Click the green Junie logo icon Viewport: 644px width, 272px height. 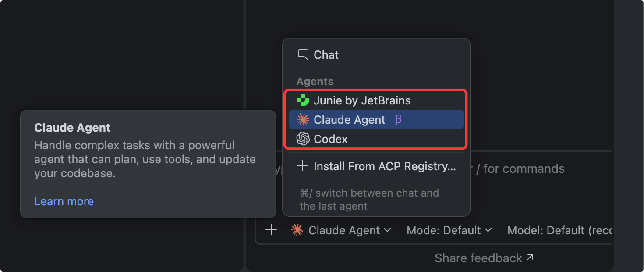click(303, 100)
